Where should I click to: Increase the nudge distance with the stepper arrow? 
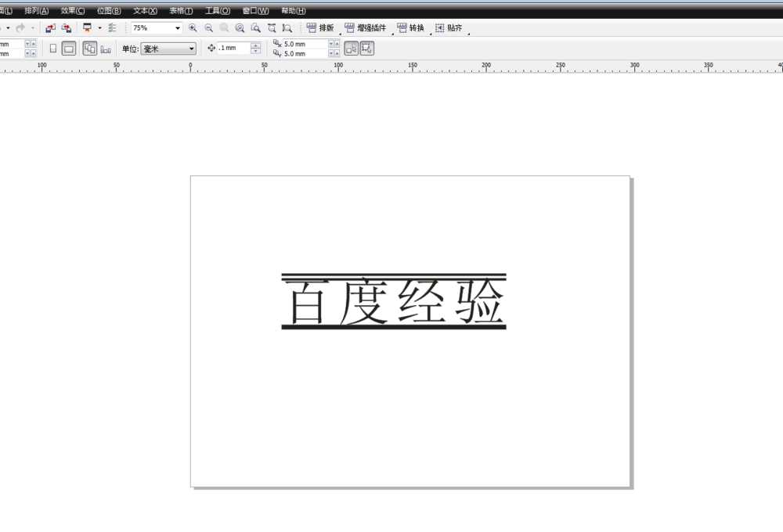257,45
